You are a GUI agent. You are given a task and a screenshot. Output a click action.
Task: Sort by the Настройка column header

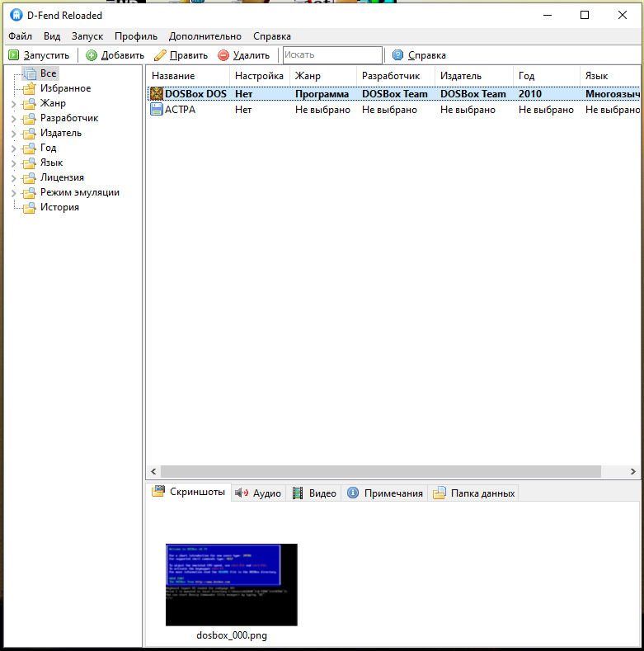260,76
